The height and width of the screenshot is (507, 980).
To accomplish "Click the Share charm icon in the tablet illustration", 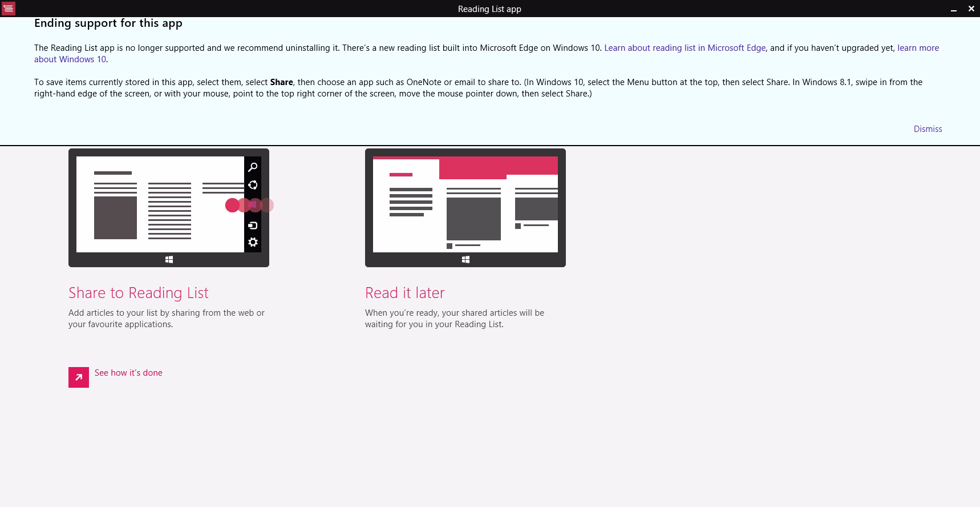I will (x=253, y=185).
